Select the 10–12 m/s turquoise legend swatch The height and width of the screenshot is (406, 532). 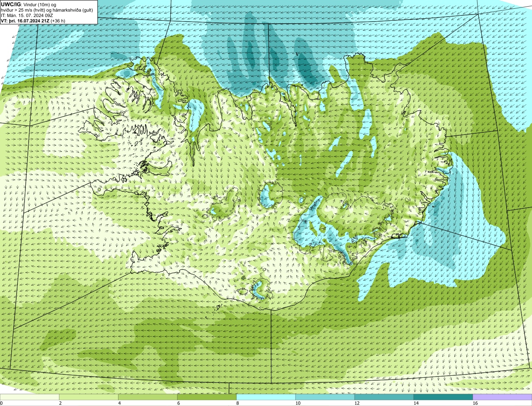point(325,397)
